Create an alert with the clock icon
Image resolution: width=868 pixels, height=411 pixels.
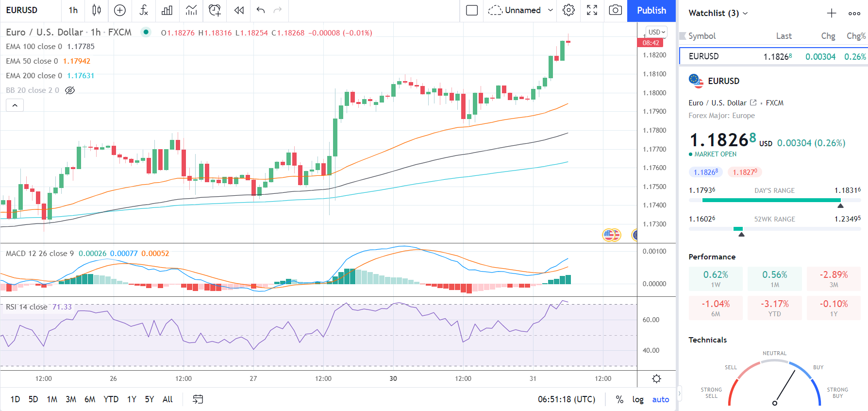215,10
